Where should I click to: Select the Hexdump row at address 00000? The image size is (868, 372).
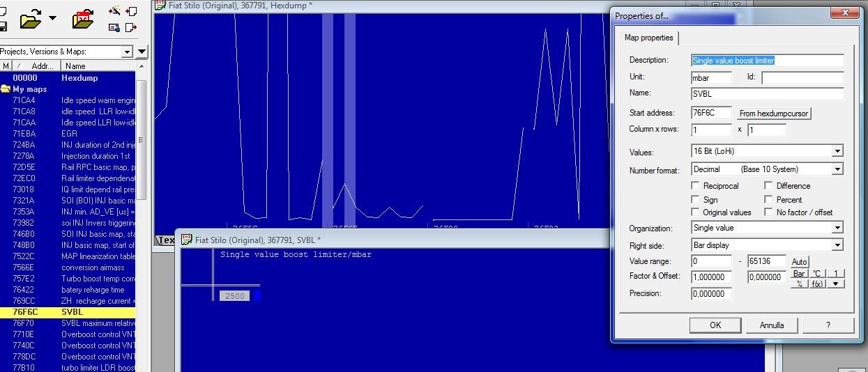[68, 78]
